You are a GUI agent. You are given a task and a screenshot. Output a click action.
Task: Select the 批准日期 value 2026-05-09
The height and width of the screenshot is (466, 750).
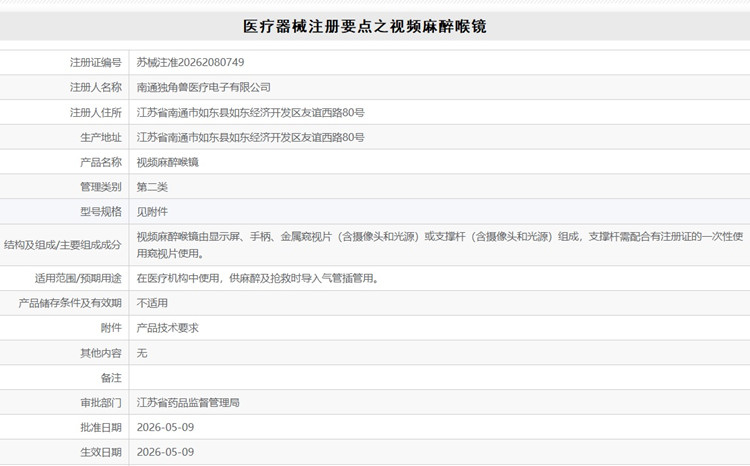click(x=165, y=427)
